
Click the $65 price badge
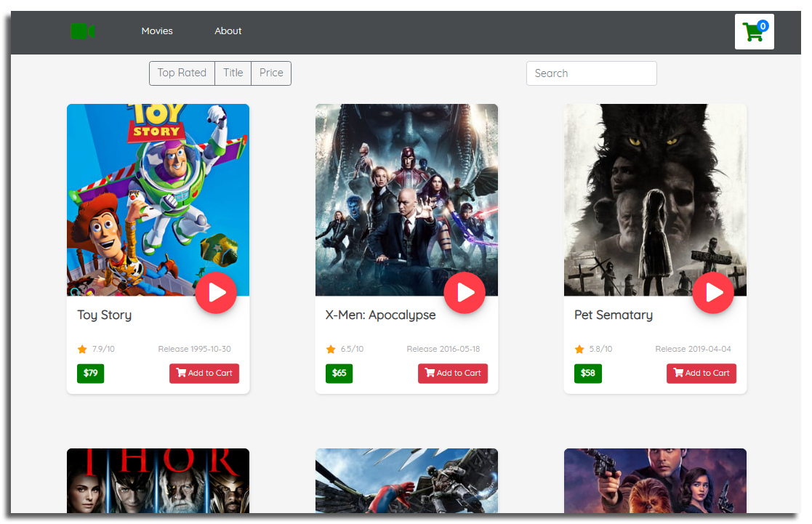tap(339, 374)
